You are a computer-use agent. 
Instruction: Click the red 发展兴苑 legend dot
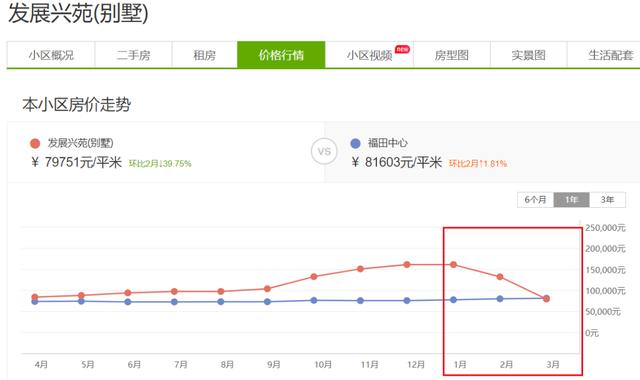pyautogui.click(x=35, y=143)
